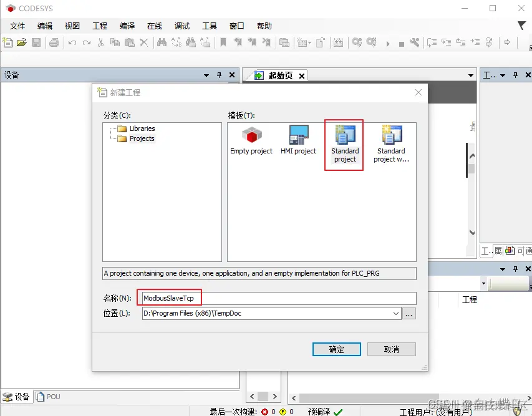The image size is (532, 416).
Task: Open the 文件 menu
Action: pyautogui.click(x=17, y=26)
